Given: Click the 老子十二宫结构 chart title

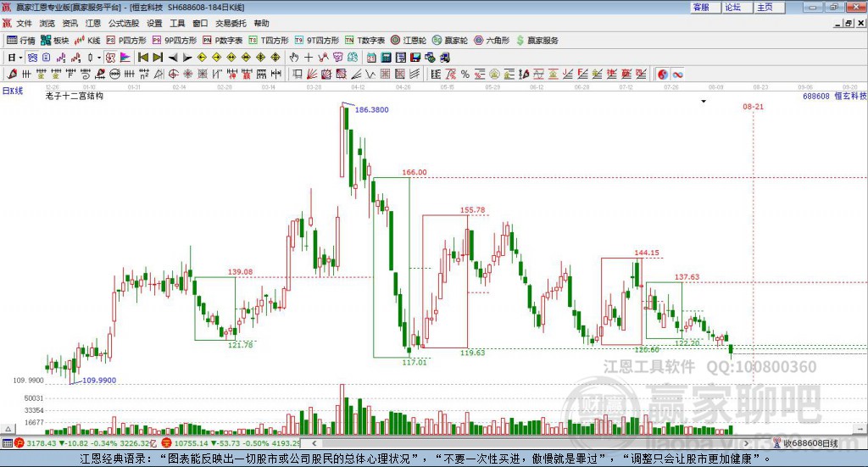Looking at the screenshot, I should tap(75, 96).
